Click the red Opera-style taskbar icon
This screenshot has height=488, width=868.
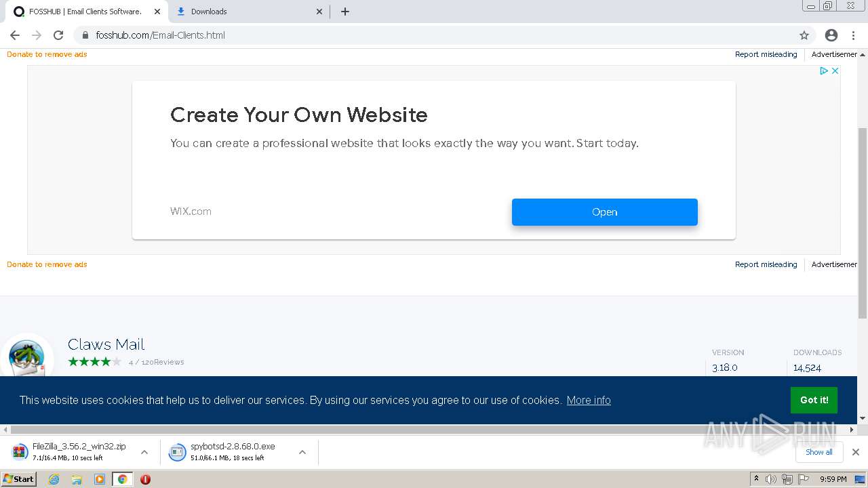pos(145,479)
